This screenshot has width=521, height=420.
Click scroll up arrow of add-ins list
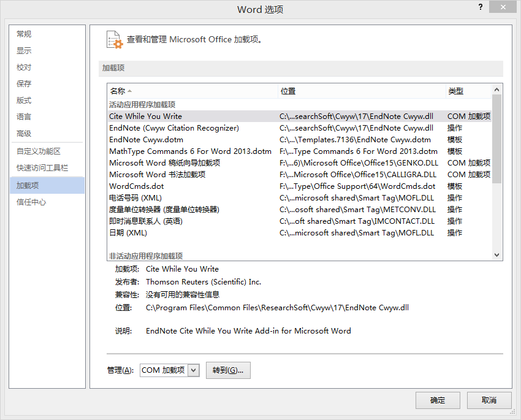496,90
